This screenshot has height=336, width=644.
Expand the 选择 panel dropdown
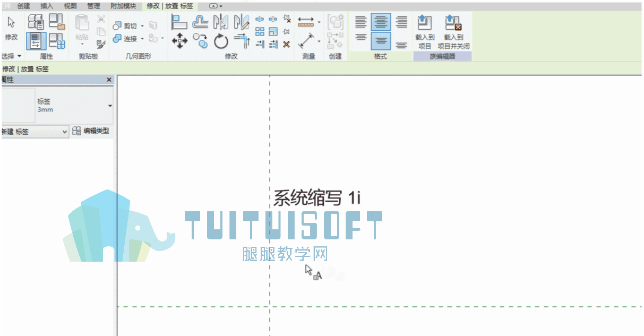(x=12, y=56)
